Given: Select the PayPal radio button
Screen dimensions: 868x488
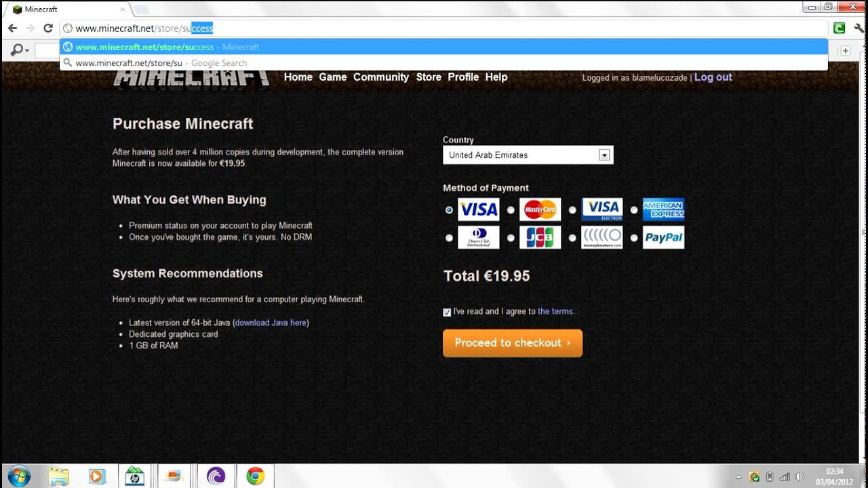Looking at the screenshot, I should coord(634,238).
